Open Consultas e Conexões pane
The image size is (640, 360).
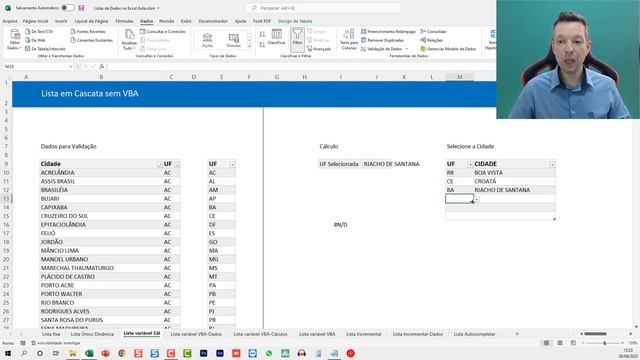pos(162,31)
